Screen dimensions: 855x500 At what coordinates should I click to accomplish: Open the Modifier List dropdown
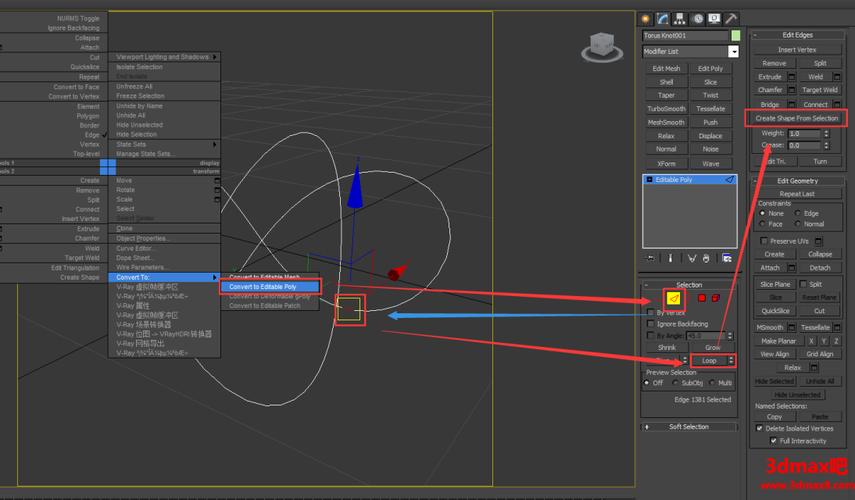pos(733,51)
